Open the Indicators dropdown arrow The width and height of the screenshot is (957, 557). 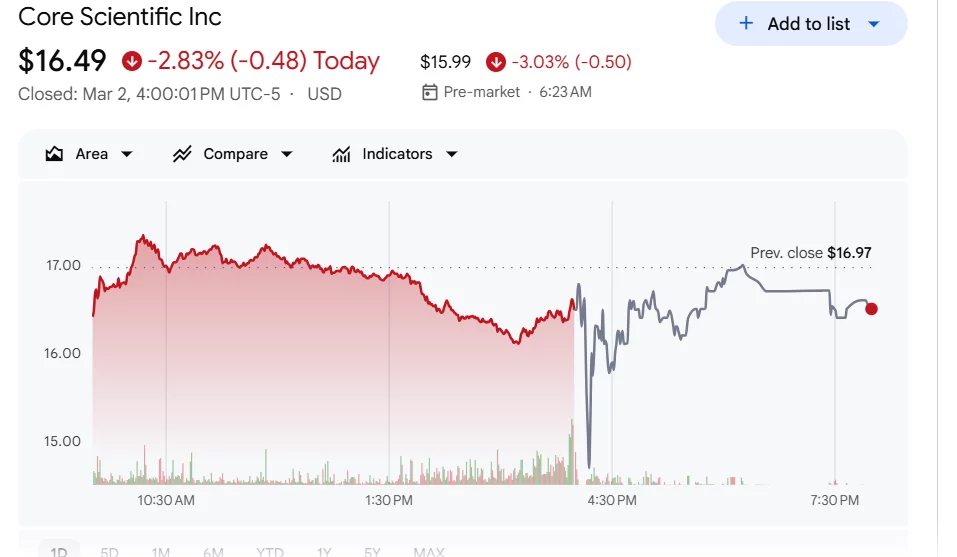[x=451, y=154]
